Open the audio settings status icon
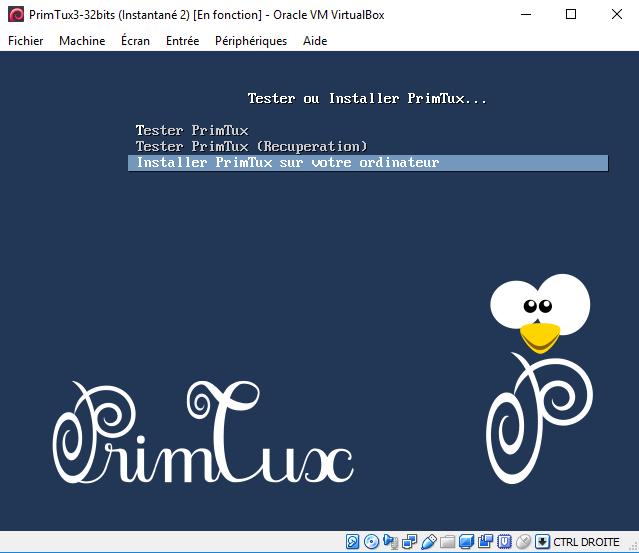The height and width of the screenshot is (553, 639). pos(390,542)
